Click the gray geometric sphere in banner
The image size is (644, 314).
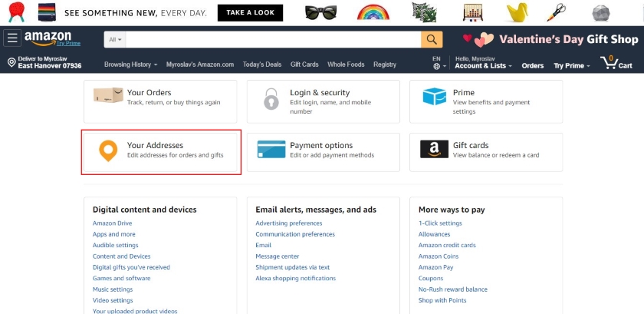(601, 13)
